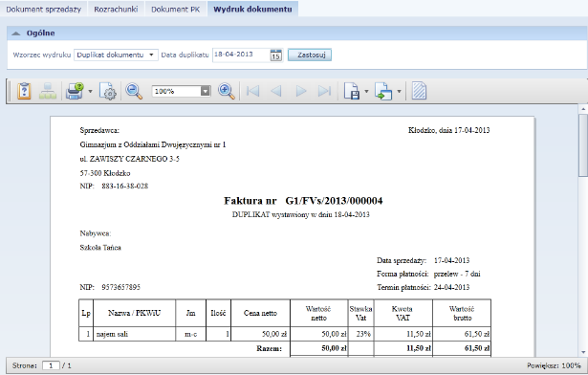The height and width of the screenshot is (375, 588).
Task: Click the invoice title Faktura nr G1/FVs/2013/000004
Action: [303, 201]
